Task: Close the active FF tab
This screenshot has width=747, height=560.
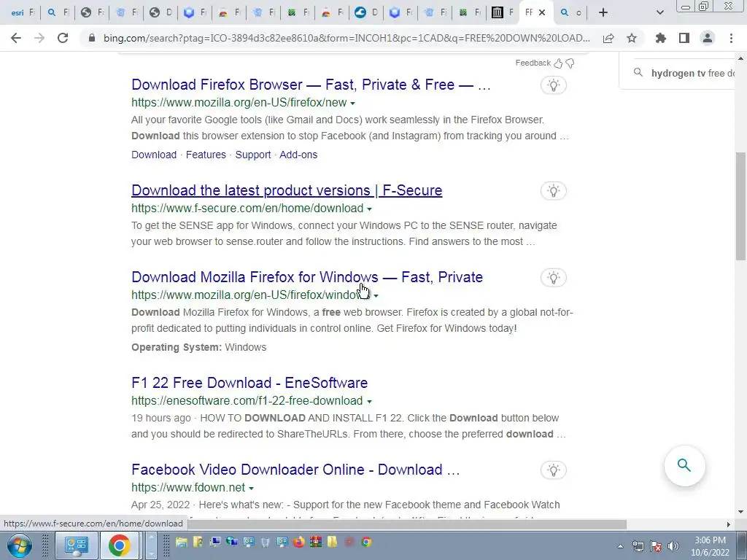Action: (542, 13)
